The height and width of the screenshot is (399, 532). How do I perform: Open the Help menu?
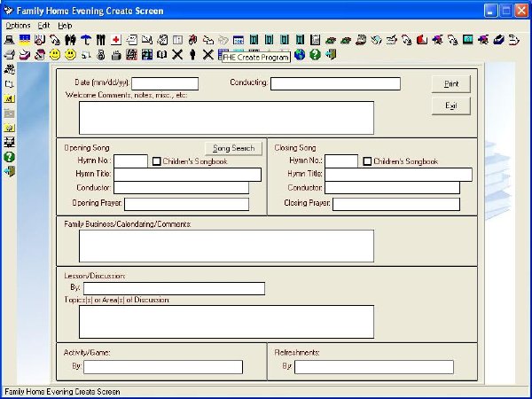pos(65,26)
